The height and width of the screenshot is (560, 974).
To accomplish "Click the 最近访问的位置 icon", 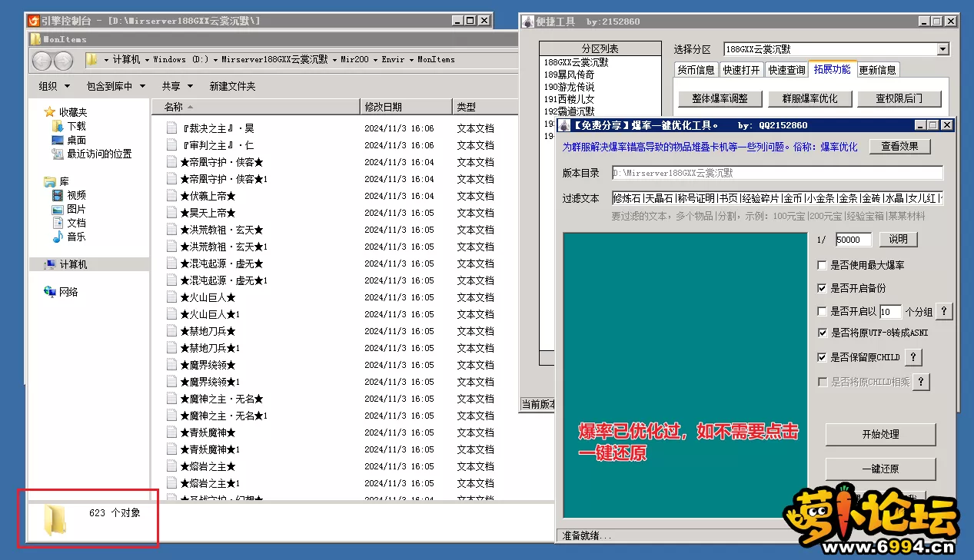I will pyautogui.click(x=58, y=154).
